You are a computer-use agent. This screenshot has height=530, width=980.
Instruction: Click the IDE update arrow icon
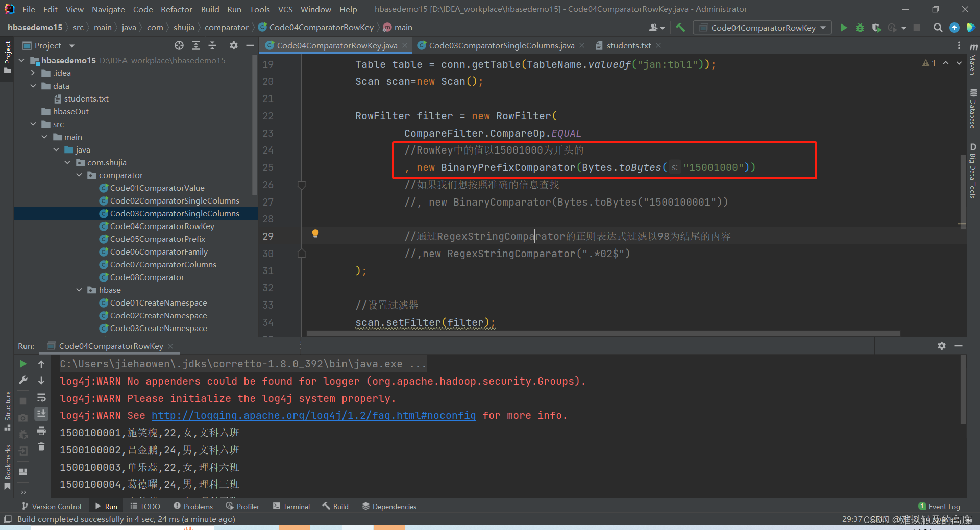(x=954, y=28)
